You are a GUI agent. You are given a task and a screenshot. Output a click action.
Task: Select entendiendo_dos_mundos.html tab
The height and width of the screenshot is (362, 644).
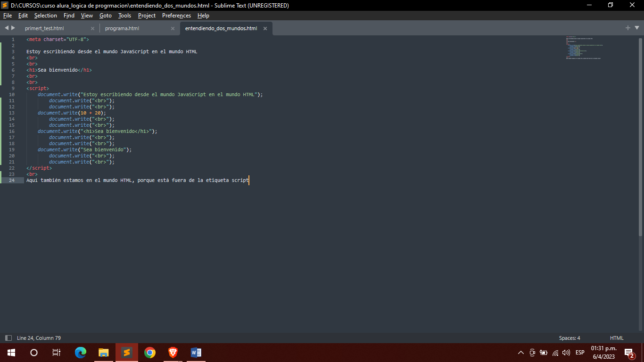click(221, 28)
